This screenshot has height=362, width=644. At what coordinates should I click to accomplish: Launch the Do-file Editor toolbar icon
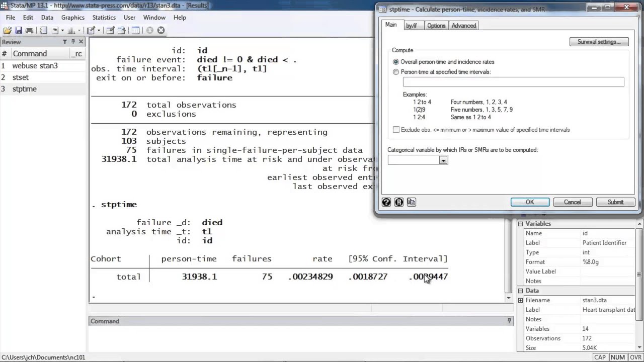91,30
